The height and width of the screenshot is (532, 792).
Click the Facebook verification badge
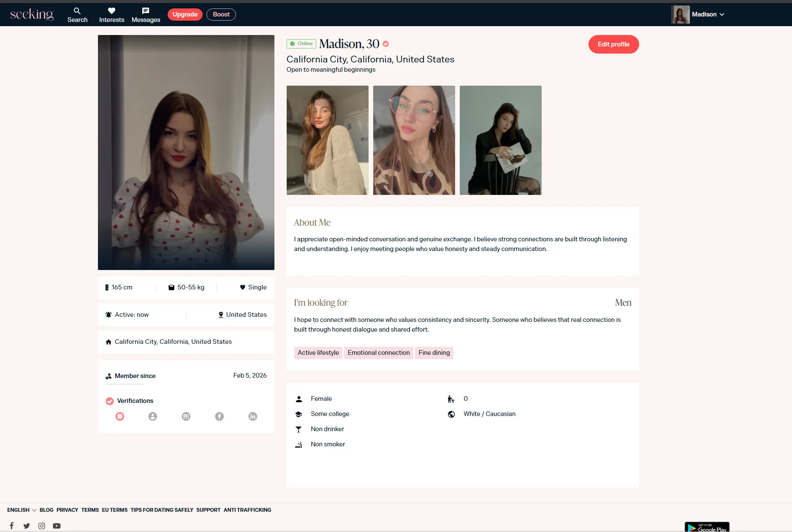(220, 416)
